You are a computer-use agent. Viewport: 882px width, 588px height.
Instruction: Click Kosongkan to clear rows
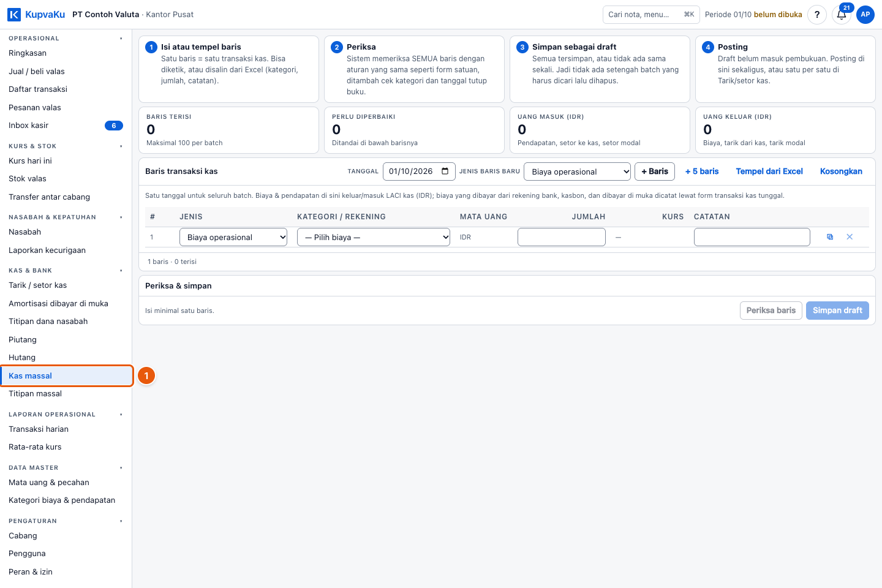tap(841, 171)
